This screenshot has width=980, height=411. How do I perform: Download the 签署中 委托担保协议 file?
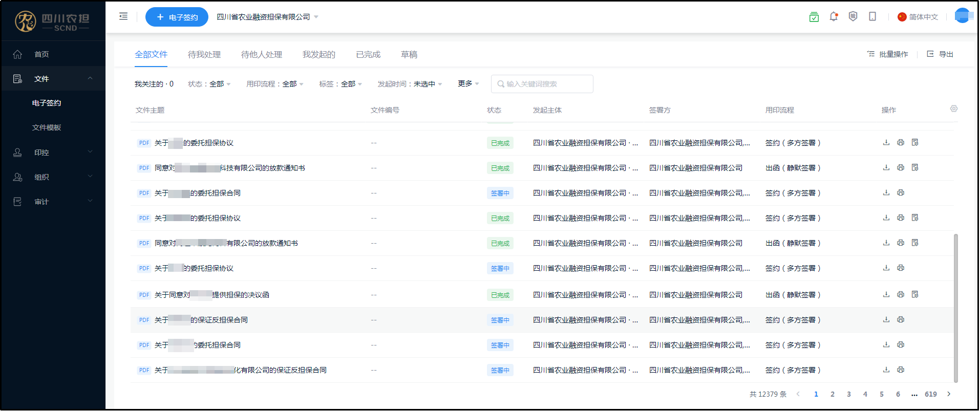click(x=886, y=268)
